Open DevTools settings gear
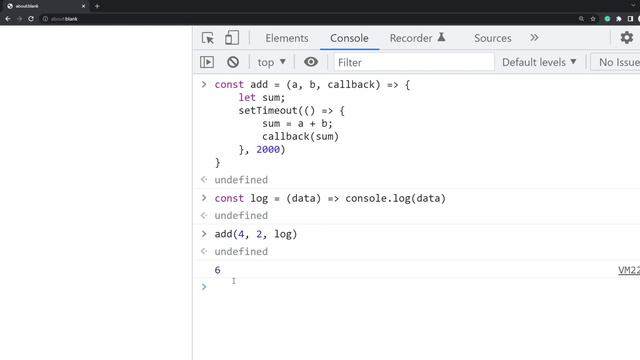Image resolution: width=640 pixels, height=360 pixels. (x=627, y=38)
